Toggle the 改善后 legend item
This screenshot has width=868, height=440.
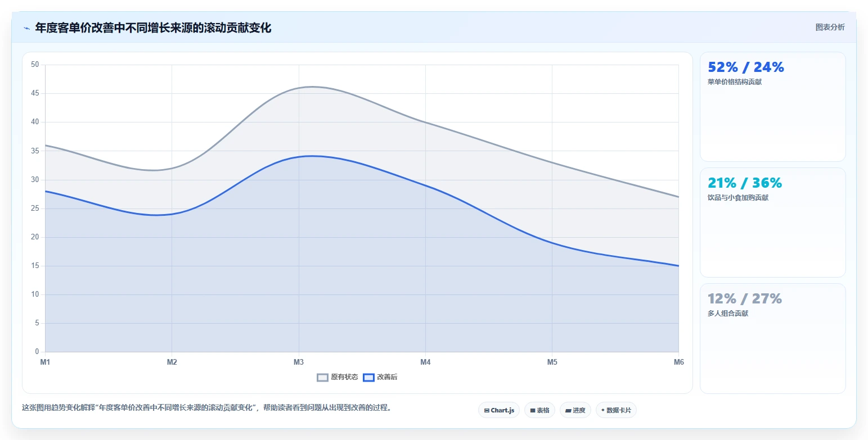coord(380,377)
